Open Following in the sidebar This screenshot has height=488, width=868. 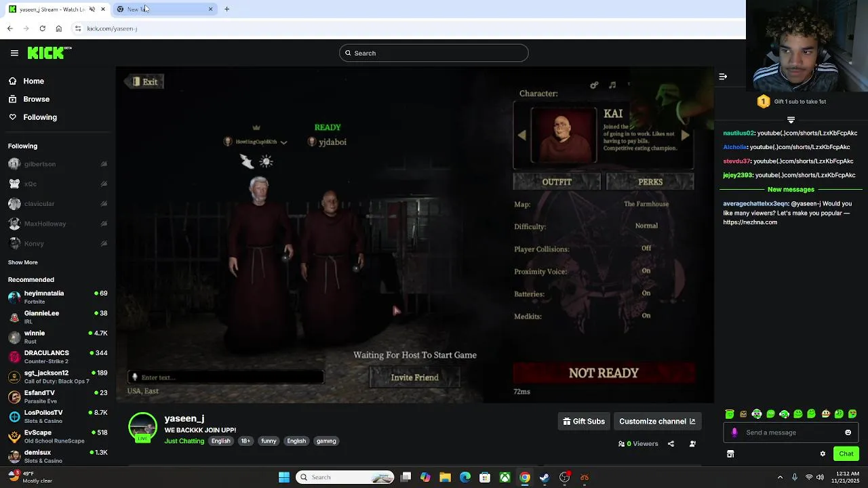40,117
